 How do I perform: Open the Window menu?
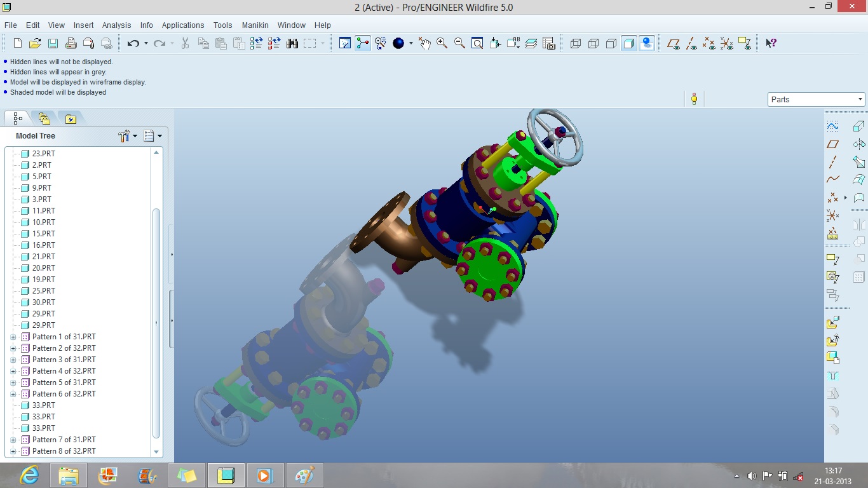(x=292, y=25)
